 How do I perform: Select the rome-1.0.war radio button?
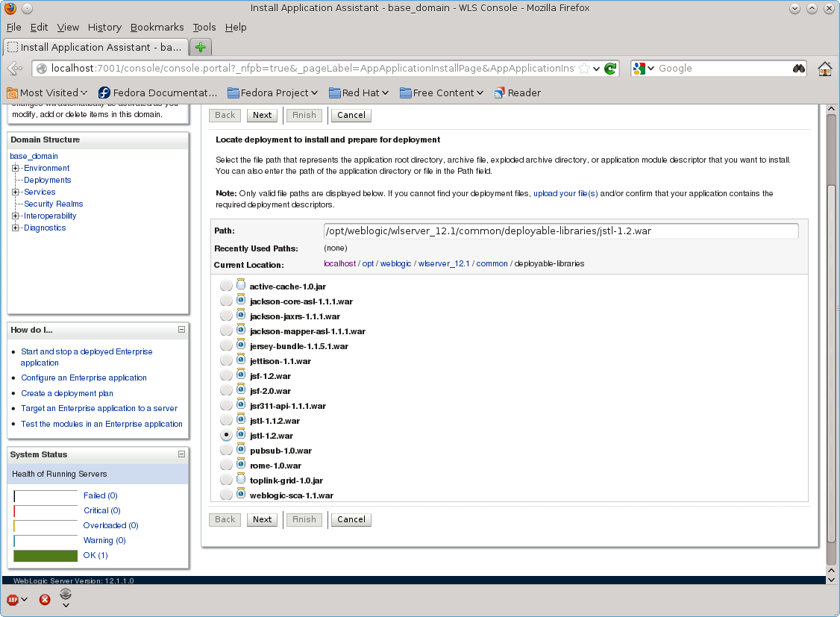[x=226, y=464]
